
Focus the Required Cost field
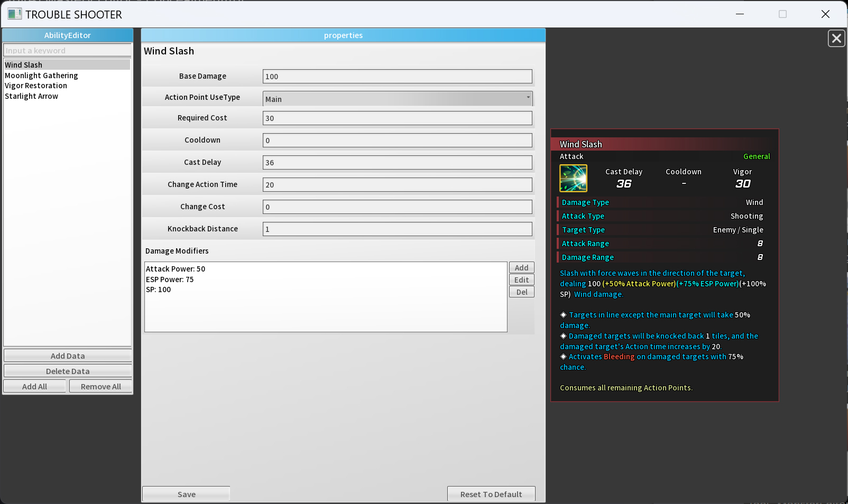coord(397,118)
